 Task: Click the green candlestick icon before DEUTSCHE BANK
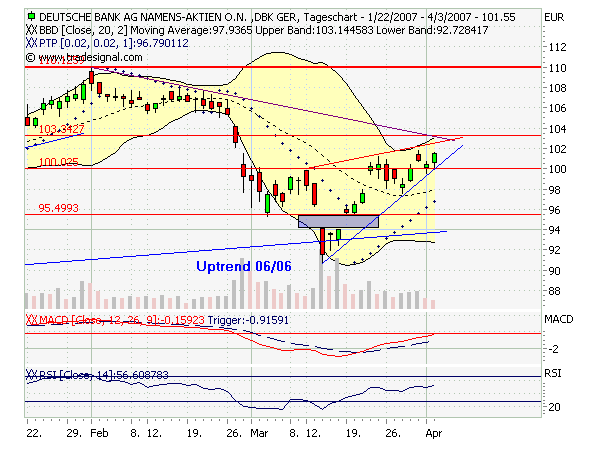(x=33, y=17)
